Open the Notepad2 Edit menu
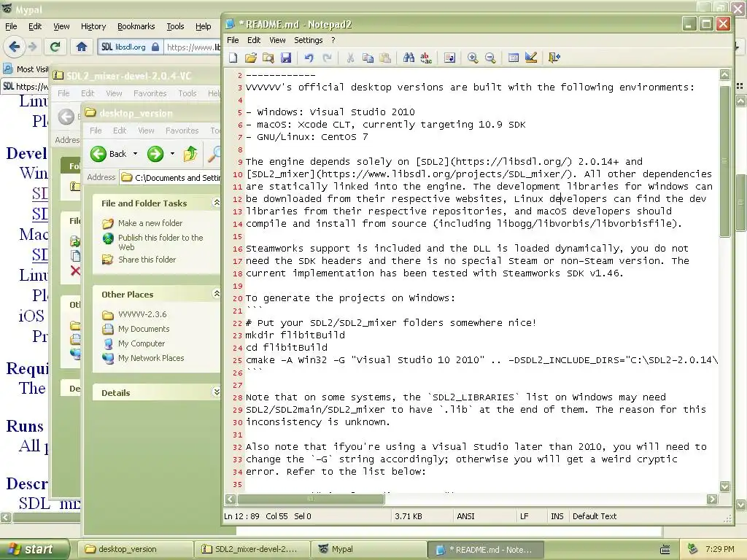747x560 pixels. point(254,40)
